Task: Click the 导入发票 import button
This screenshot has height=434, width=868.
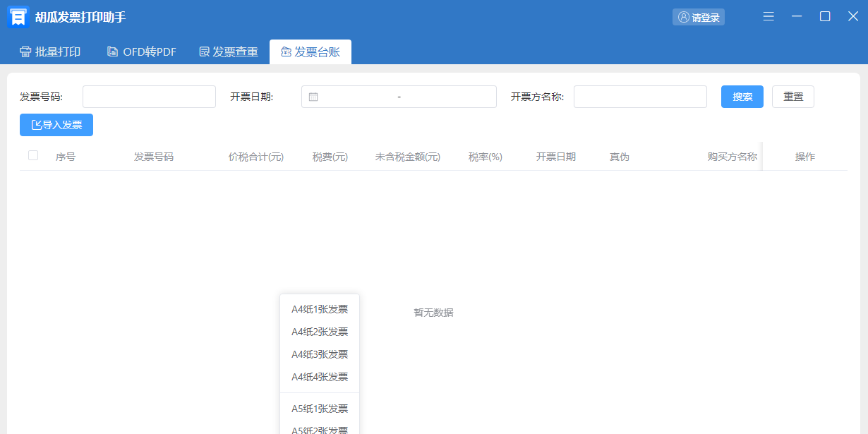Action: [x=56, y=125]
